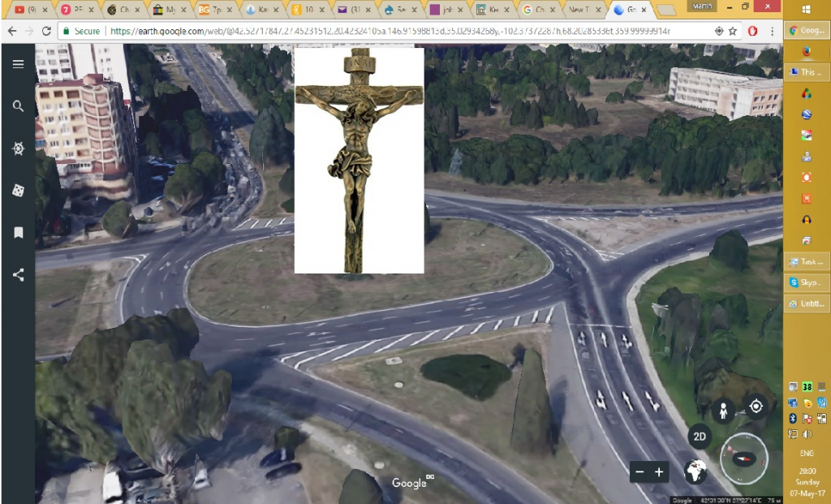Switch to the 'BG 7p' browser tab

217,10
